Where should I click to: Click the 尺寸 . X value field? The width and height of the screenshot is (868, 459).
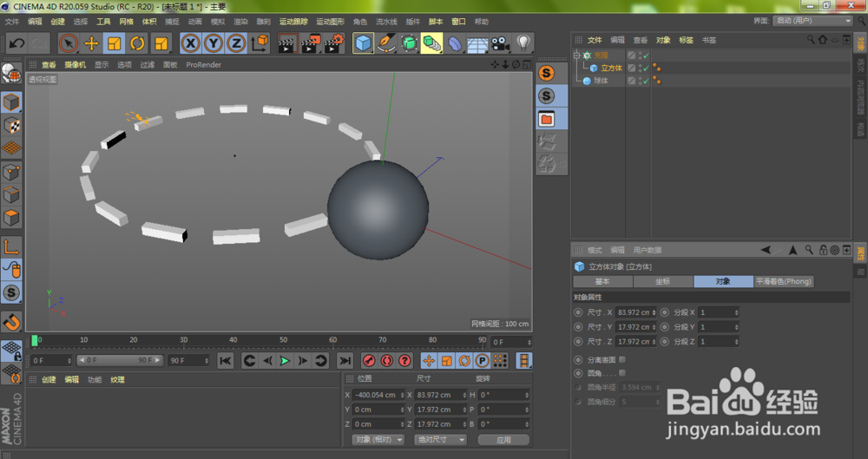635,312
